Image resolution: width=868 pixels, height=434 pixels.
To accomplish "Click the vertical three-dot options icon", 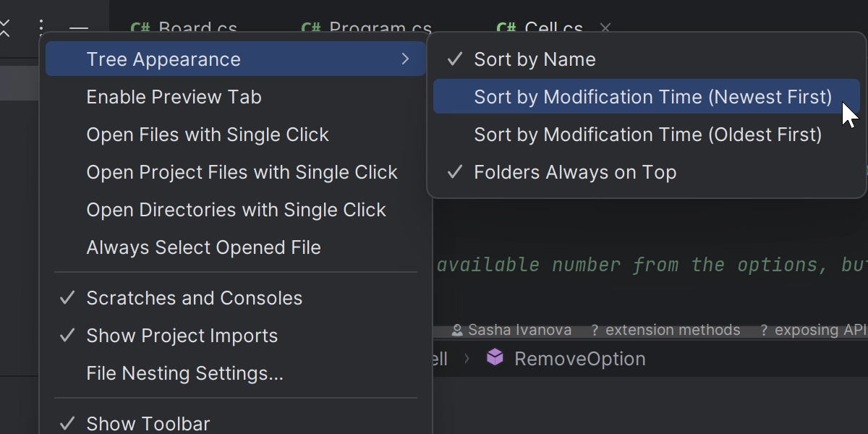I will point(41,28).
